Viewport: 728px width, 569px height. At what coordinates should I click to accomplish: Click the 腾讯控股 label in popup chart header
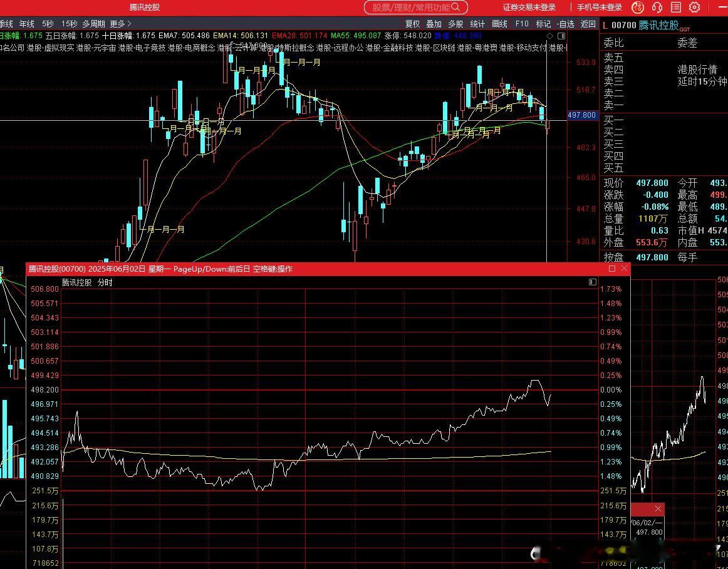click(77, 282)
